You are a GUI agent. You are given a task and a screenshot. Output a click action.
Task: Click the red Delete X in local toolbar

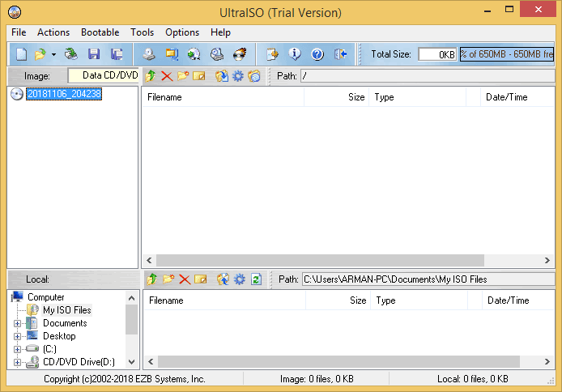tap(185, 279)
